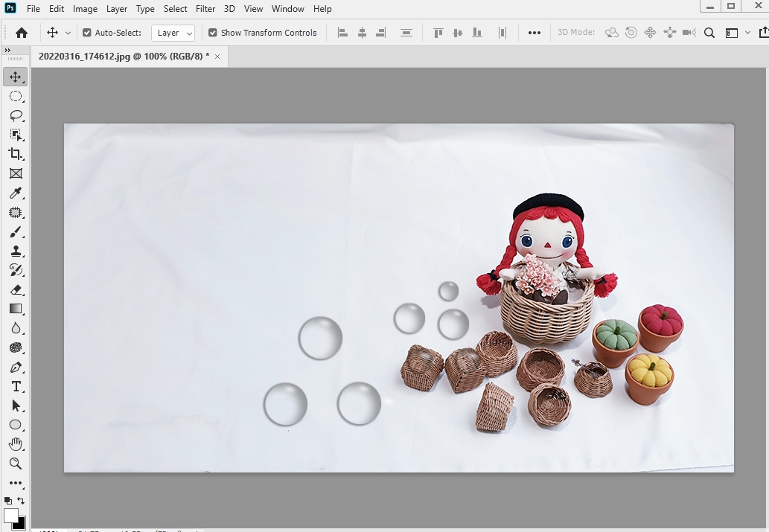
Task: Open the File menu
Action: (33, 9)
